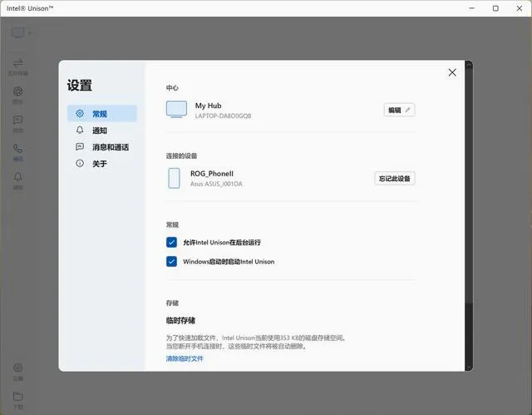Image resolution: width=532 pixels, height=415 pixels.
Task: Open the calls phone icon in sidebar
Action: pyautogui.click(x=18, y=152)
